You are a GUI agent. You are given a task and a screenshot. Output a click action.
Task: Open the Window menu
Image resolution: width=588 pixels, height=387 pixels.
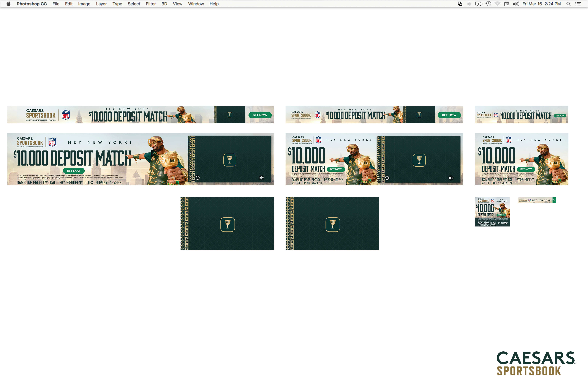(x=196, y=4)
